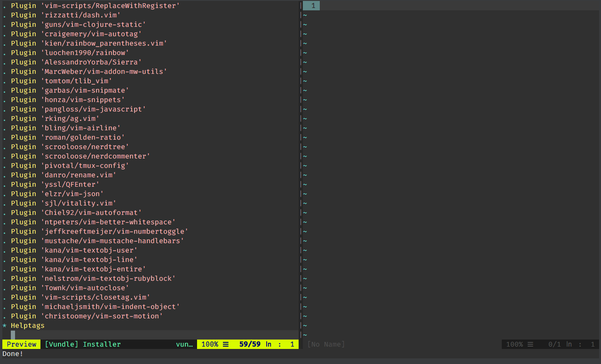Select the 'sjl/vitality.vim' line
Screen dimensions: 601x364
coord(59,203)
